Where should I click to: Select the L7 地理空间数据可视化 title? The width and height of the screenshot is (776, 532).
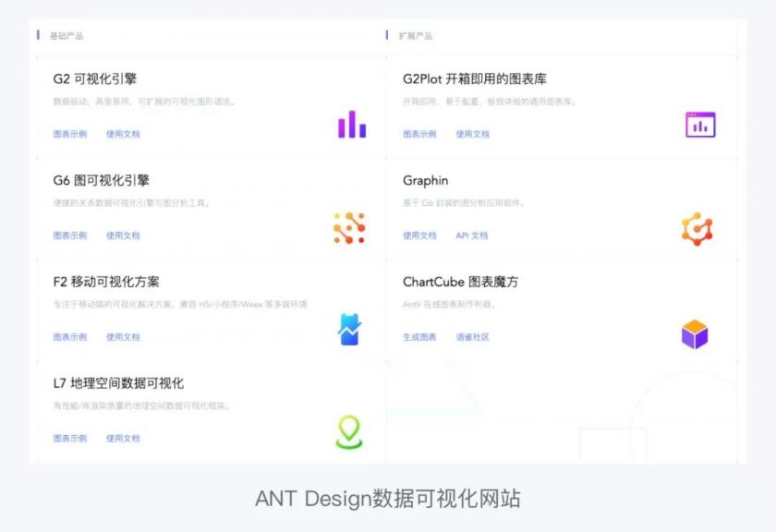(x=118, y=383)
